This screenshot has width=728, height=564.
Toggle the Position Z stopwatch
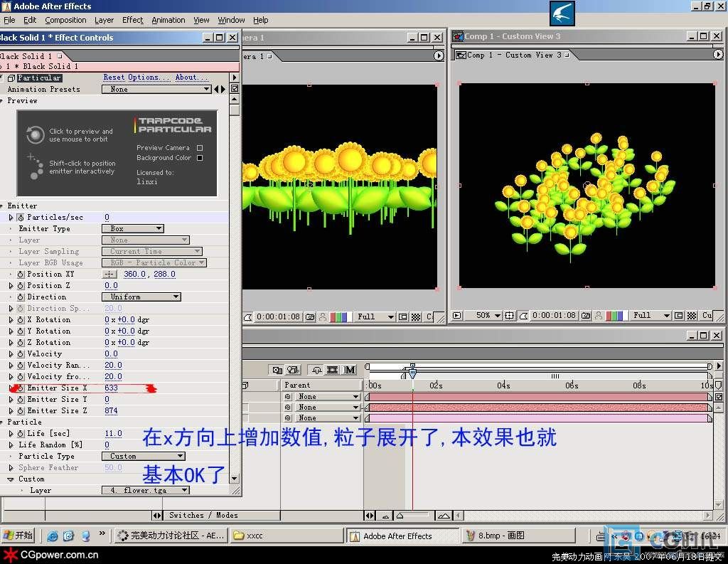21,286
